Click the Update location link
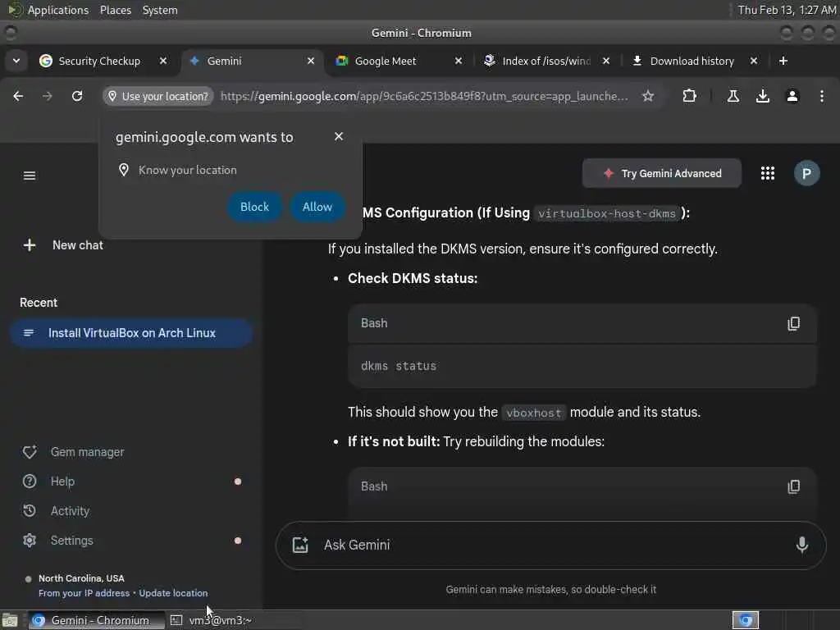840x630 pixels. point(173,593)
